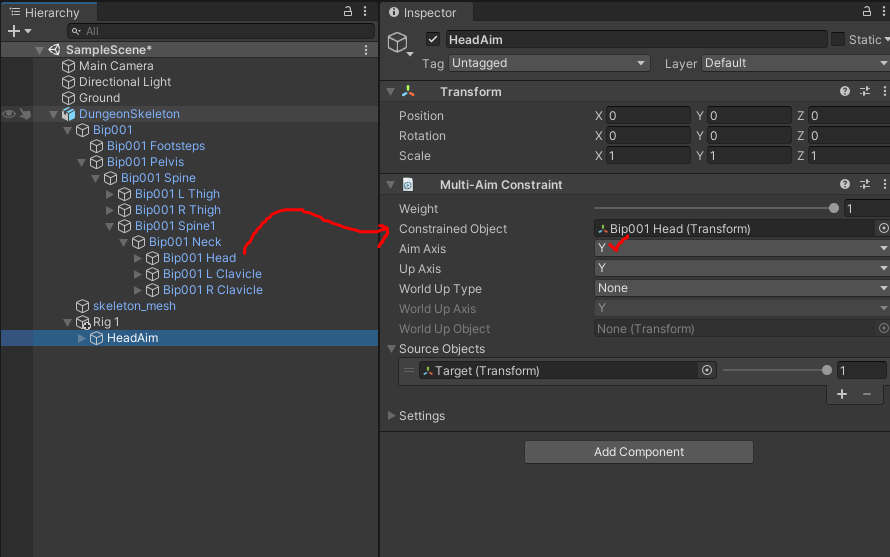Collapse Bip001 Pelvis node
Viewport: 890px width, 557px height.
[x=81, y=162]
